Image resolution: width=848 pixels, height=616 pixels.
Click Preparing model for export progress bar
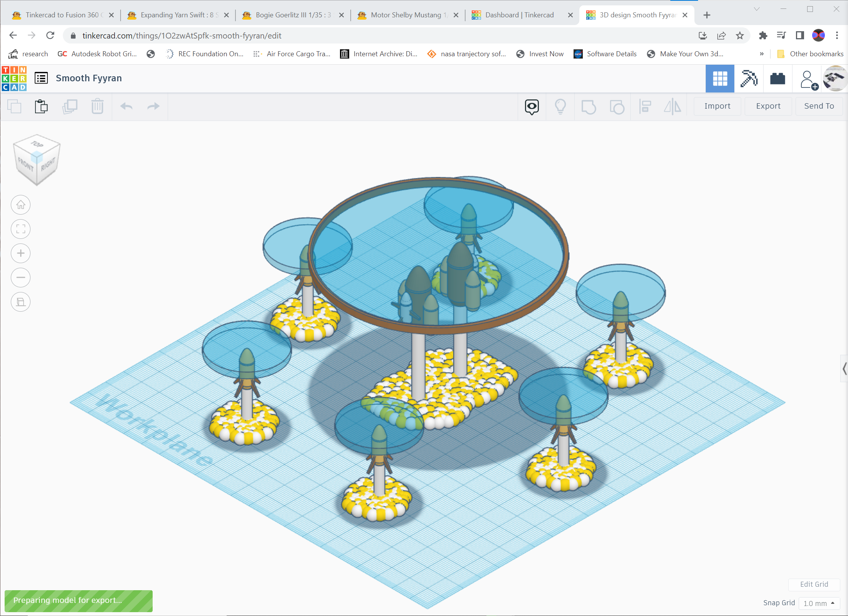(79, 601)
